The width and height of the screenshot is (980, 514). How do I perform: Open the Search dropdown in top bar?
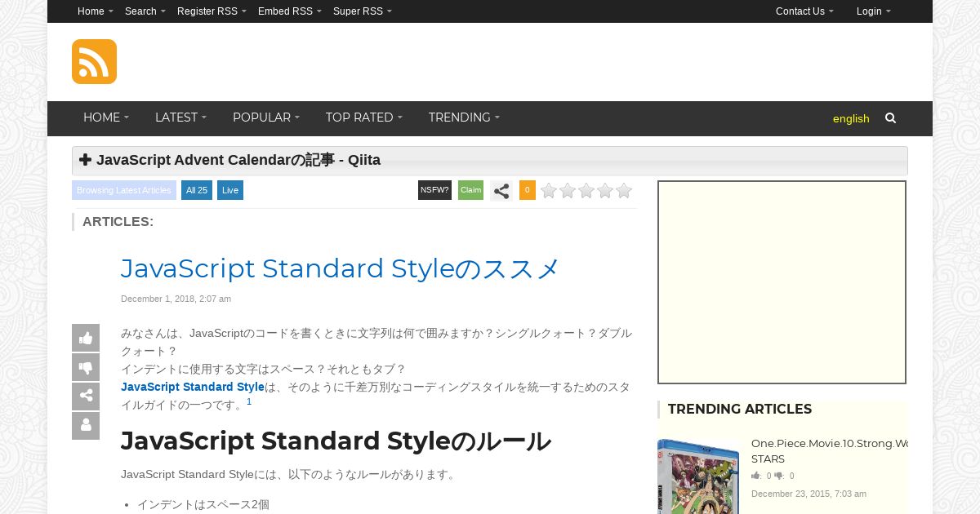point(145,11)
